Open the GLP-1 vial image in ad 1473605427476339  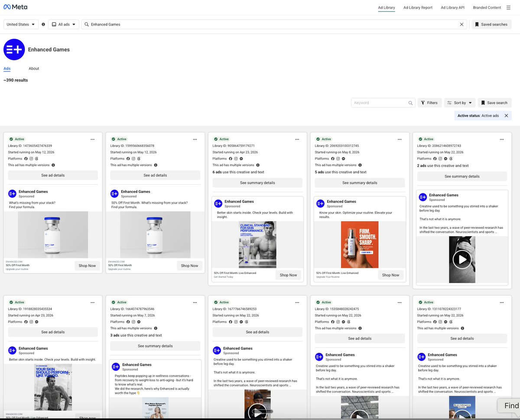[x=53, y=235]
